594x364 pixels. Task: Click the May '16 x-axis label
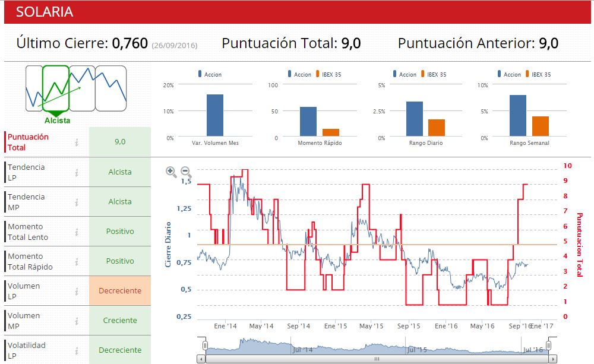click(482, 326)
